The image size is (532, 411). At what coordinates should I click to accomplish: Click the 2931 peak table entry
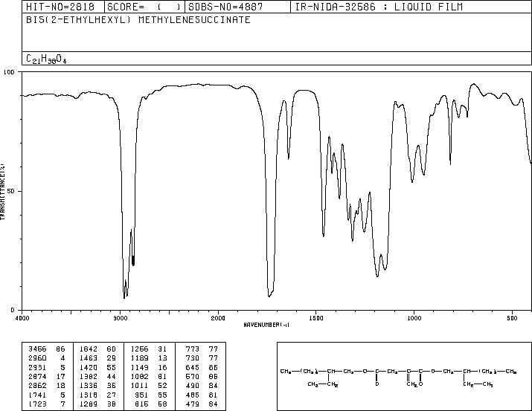click(x=46, y=367)
